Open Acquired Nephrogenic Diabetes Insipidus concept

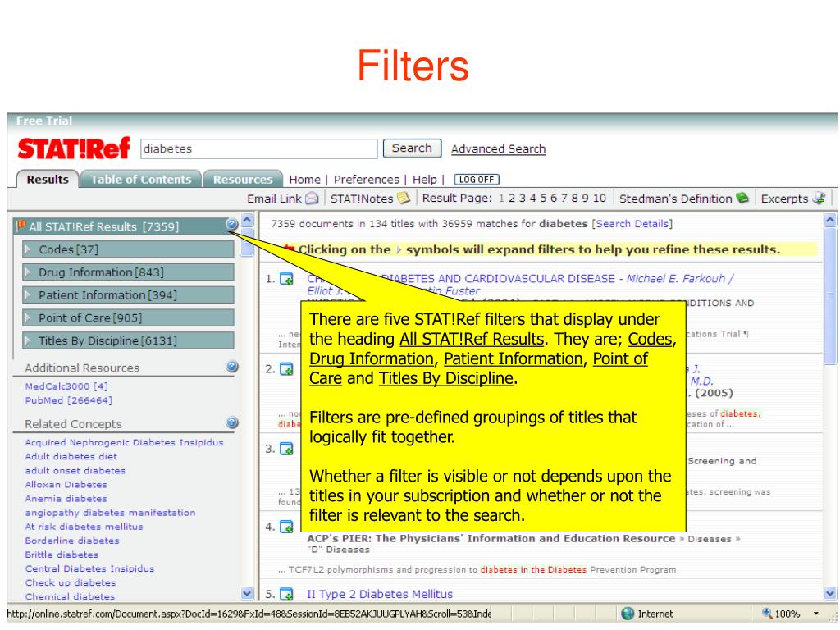[125, 442]
